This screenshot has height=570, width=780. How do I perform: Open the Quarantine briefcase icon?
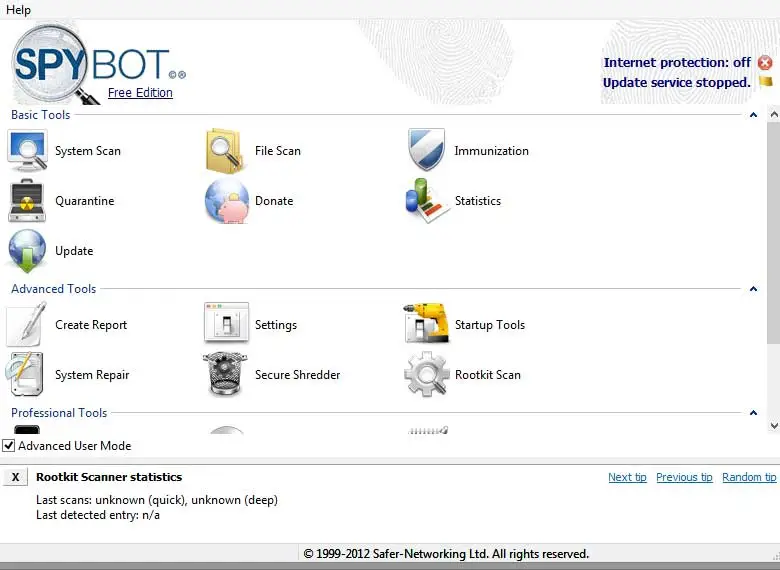[27, 200]
